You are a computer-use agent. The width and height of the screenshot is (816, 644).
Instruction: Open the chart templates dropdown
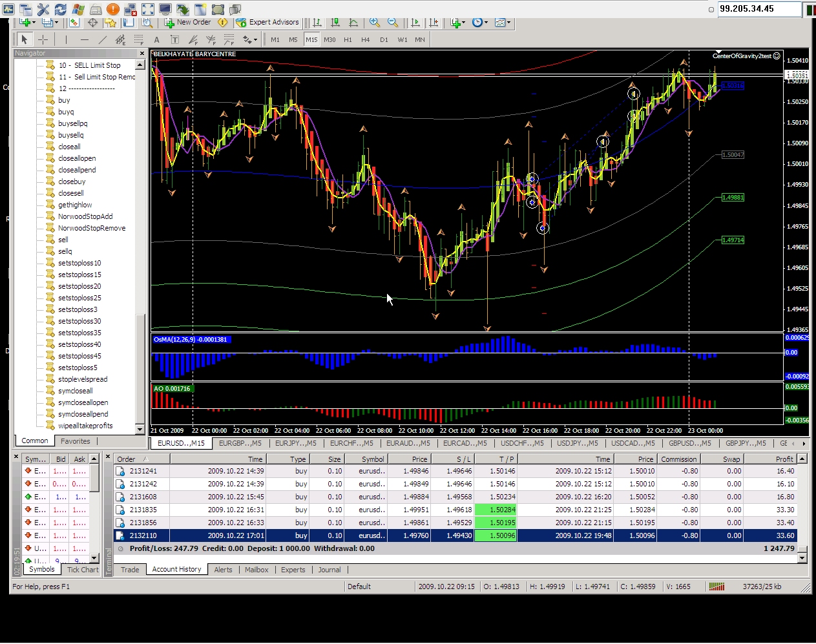tap(503, 23)
